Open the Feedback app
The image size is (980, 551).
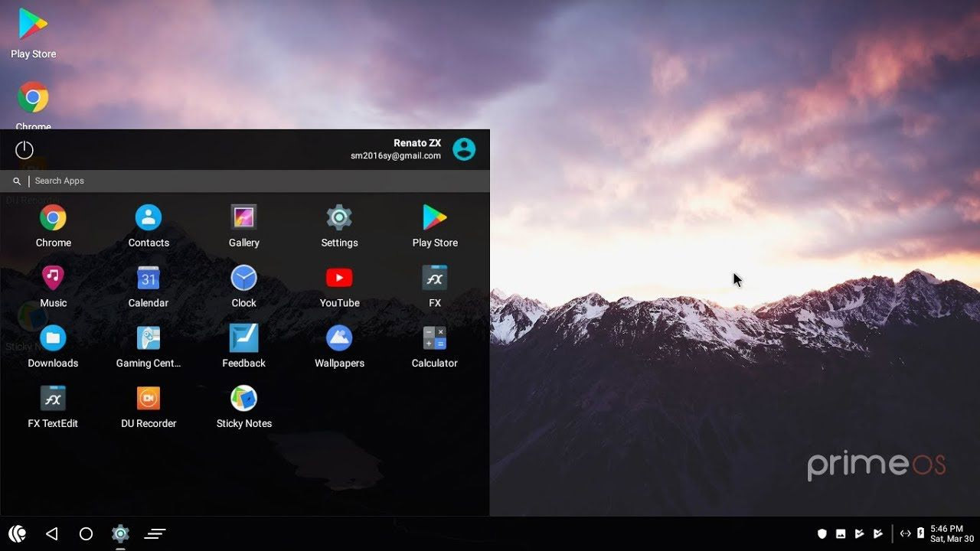(x=243, y=347)
